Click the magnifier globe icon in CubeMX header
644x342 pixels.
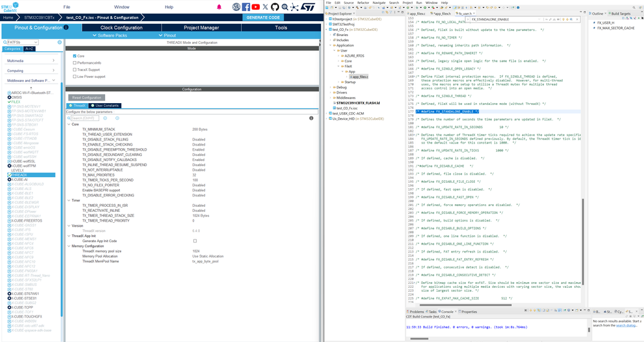[x=285, y=7]
